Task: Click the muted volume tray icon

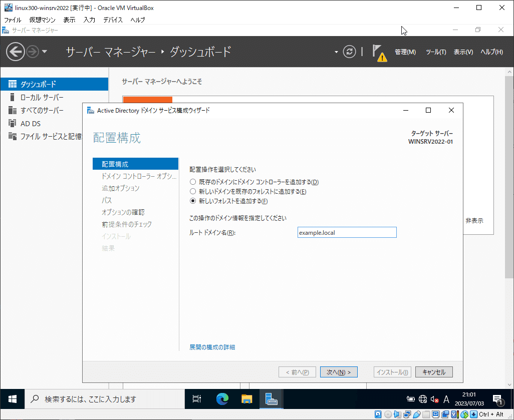Action: click(x=435, y=399)
